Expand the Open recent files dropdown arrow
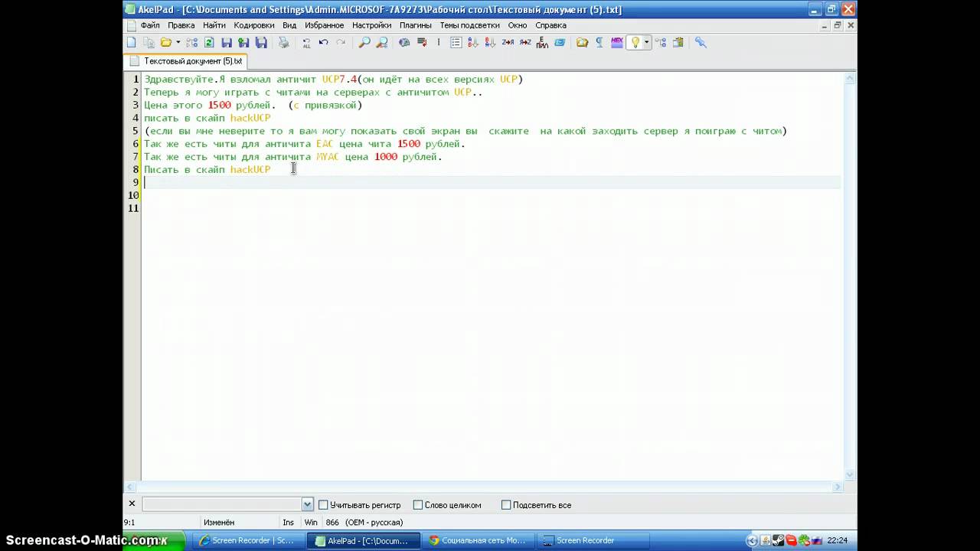 point(178,43)
